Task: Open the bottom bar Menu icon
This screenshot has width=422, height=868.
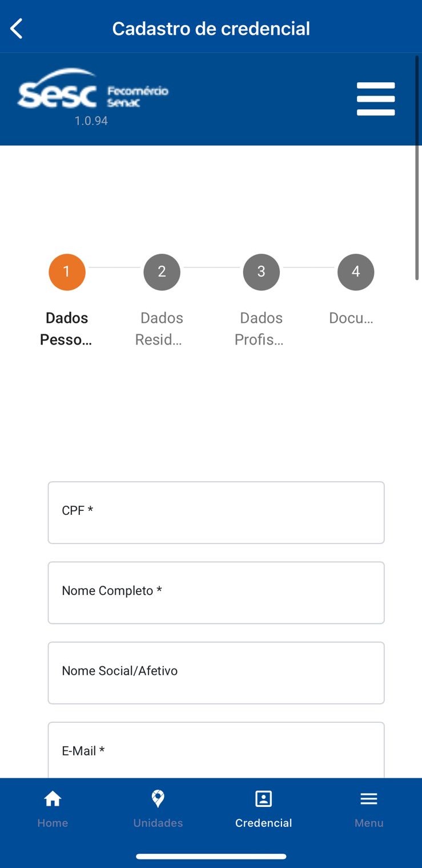Action: click(369, 799)
